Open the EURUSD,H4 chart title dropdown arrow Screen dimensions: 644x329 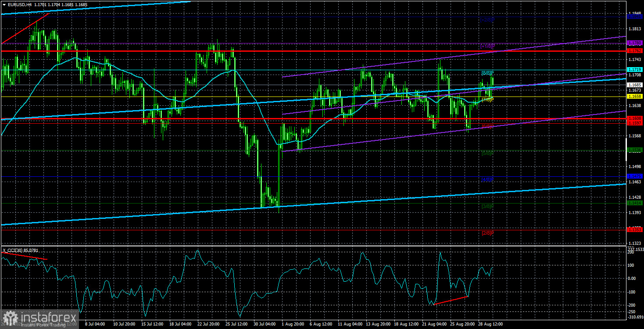click(4, 4)
